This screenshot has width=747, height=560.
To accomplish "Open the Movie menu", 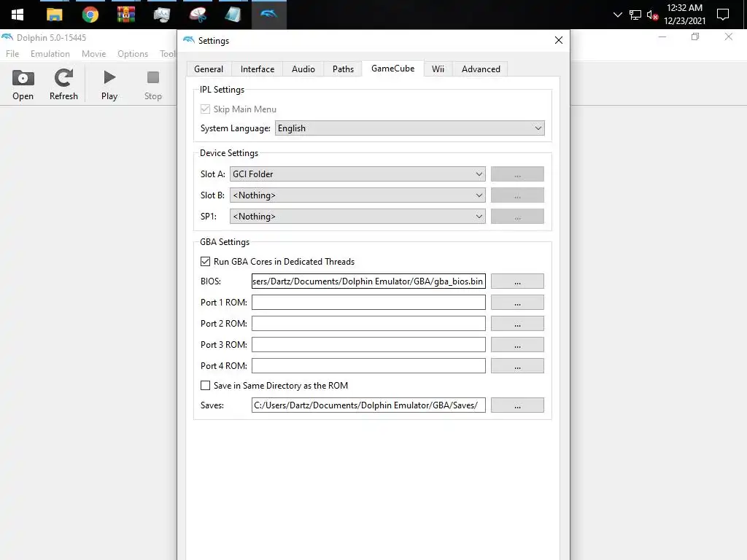I will tap(93, 54).
